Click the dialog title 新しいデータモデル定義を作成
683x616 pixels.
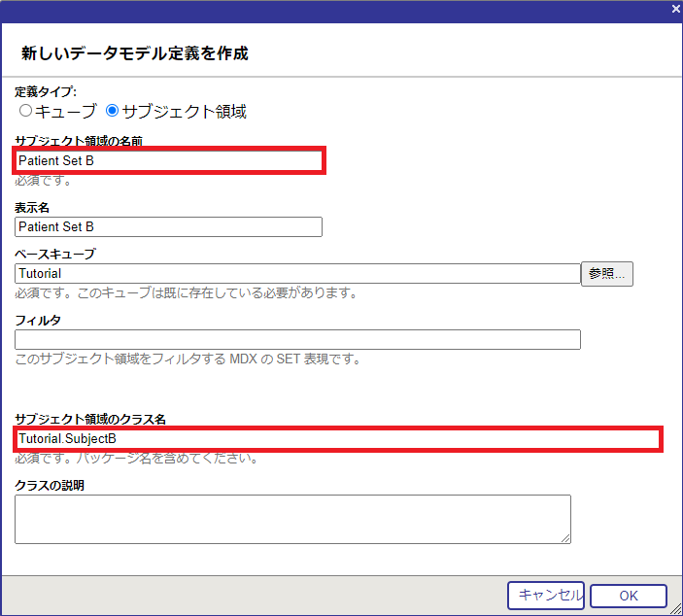coord(135,53)
